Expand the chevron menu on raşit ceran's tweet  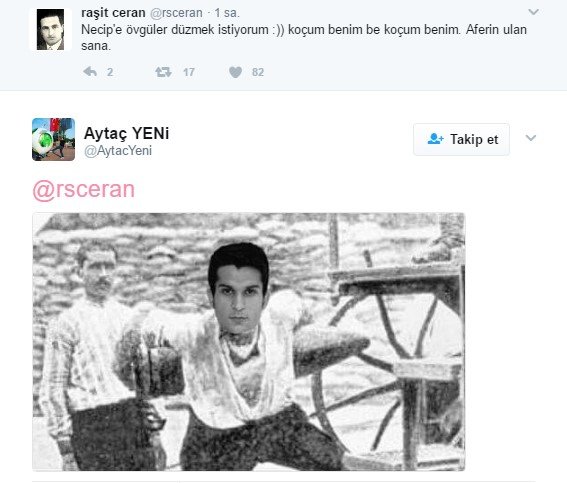pyautogui.click(x=533, y=12)
